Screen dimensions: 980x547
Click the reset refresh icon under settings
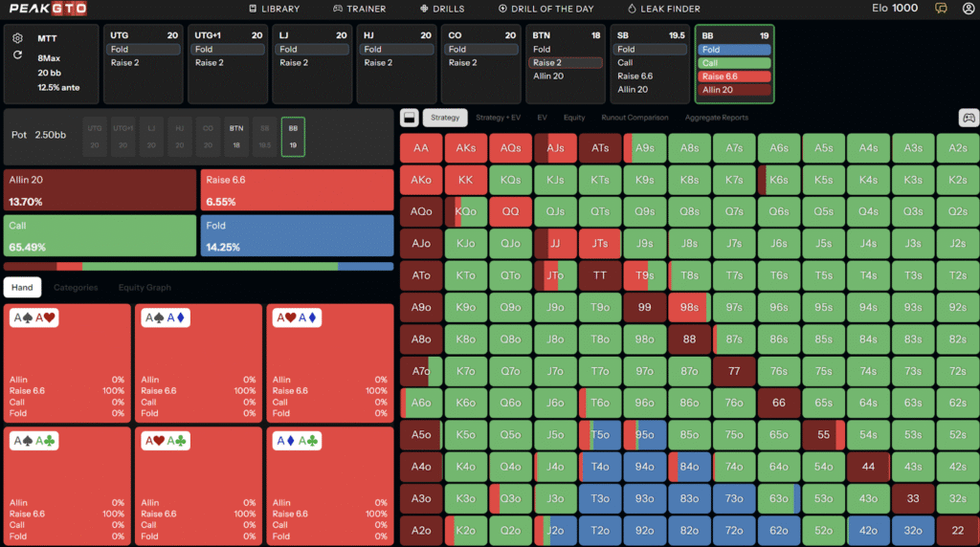[x=18, y=55]
